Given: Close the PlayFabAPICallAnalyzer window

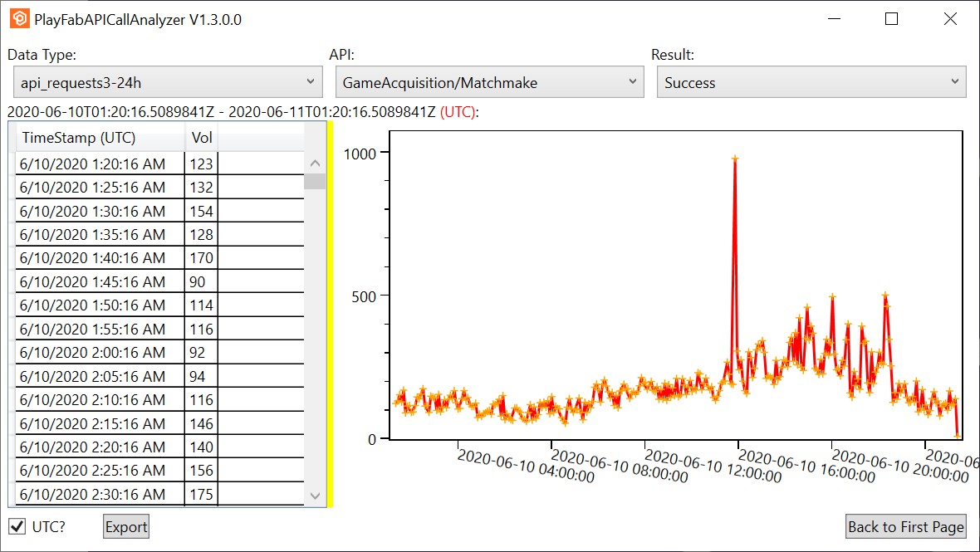Looking at the screenshot, I should click(950, 19).
